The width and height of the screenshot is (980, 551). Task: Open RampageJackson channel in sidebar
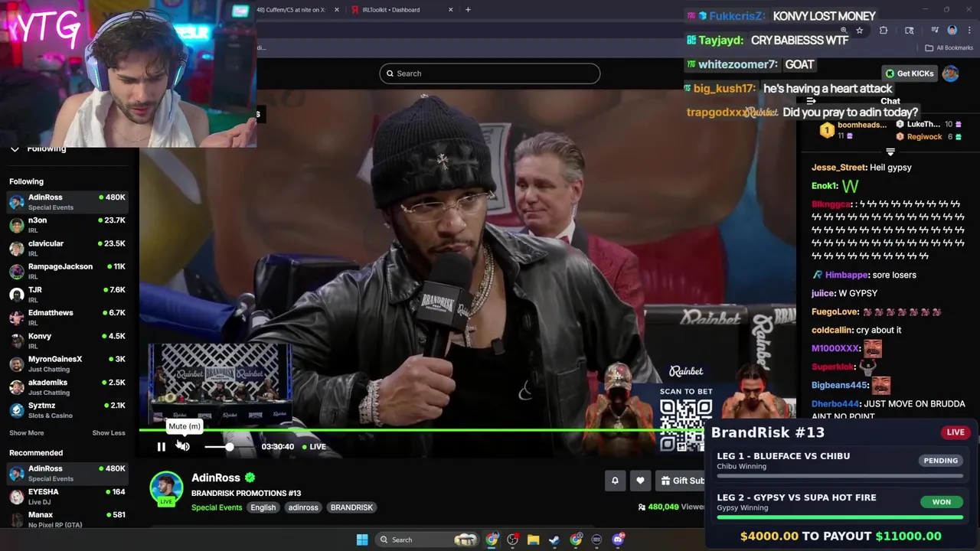click(67, 271)
